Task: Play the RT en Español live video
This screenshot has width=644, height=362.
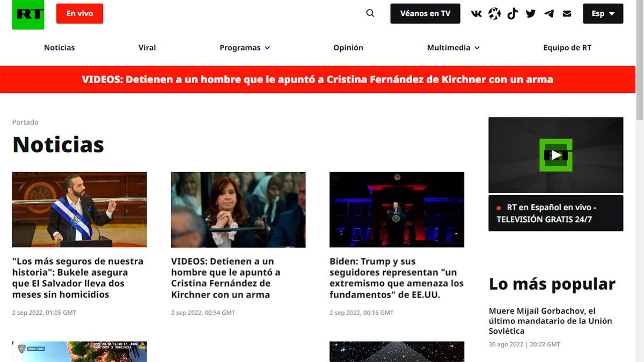Action: click(x=555, y=155)
